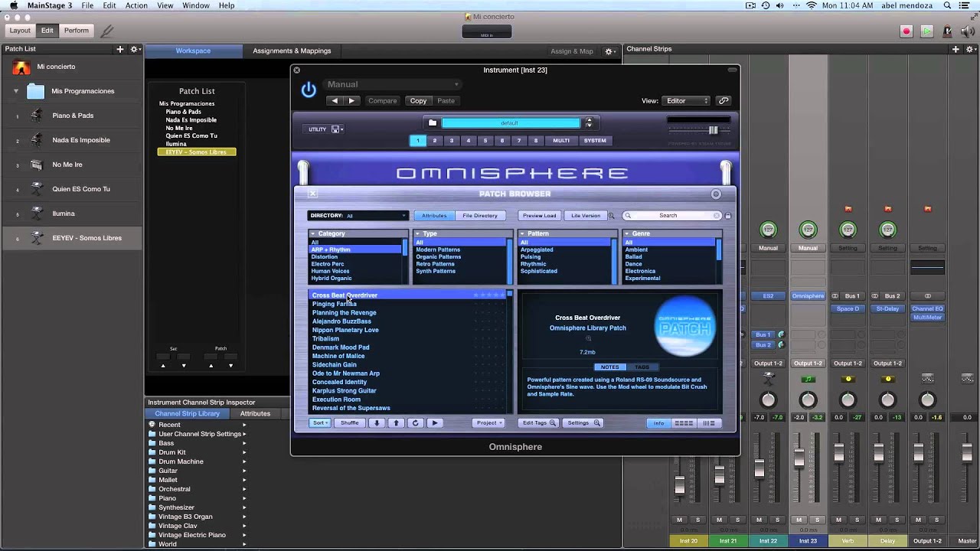980x551 pixels.
Task: Open the Patch List gear menu
Action: [135, 49]
